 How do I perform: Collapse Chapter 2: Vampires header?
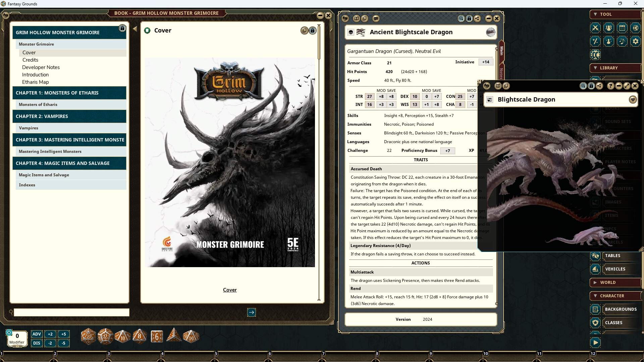pos(69,116)
